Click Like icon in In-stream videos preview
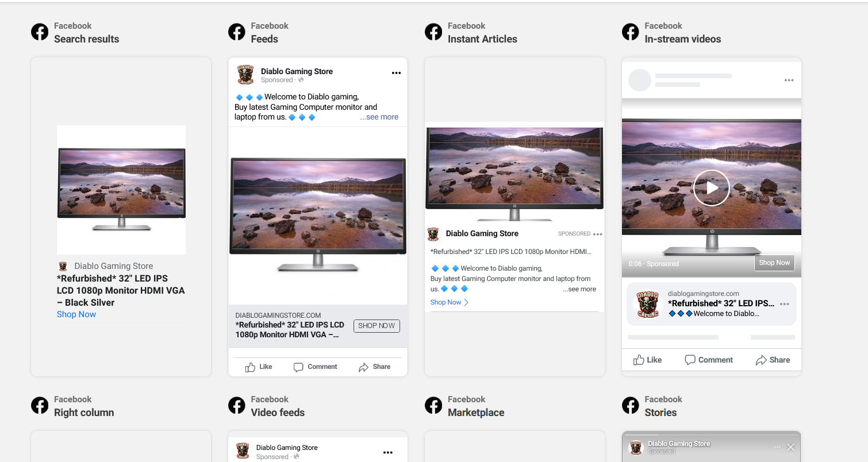 pos(639,360)
